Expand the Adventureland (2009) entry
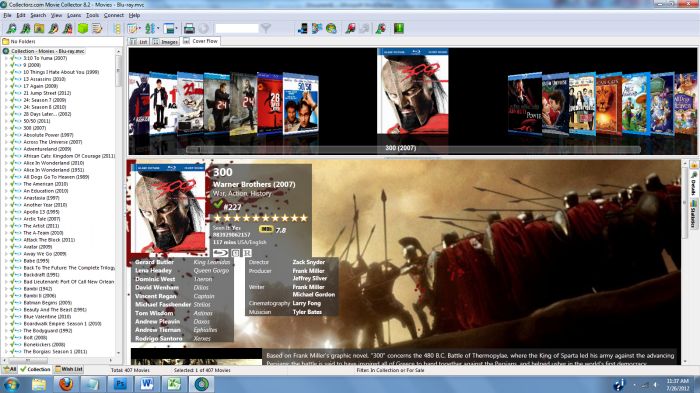This screenshot has height=393, width=700. [x=6, y=149]
